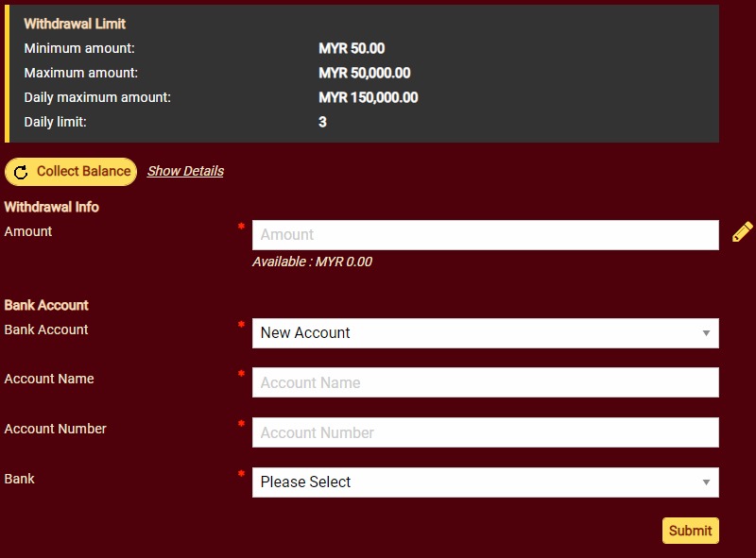
Task: Select the 'MYR 150,000.00' daily maximum value
Action: click(x=369, y=98)
